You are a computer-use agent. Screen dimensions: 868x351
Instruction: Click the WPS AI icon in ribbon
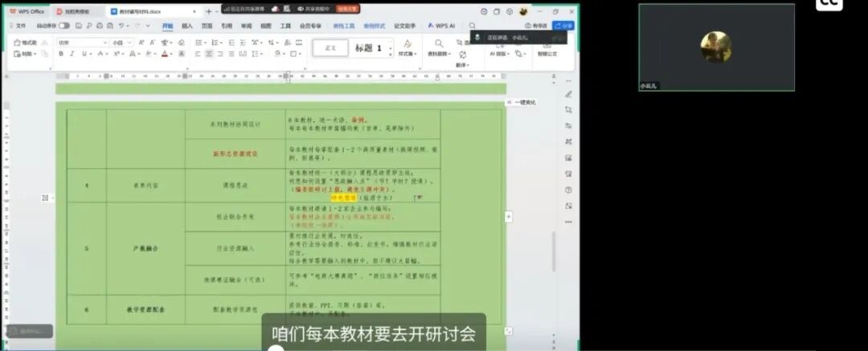[x=442, y=26]
